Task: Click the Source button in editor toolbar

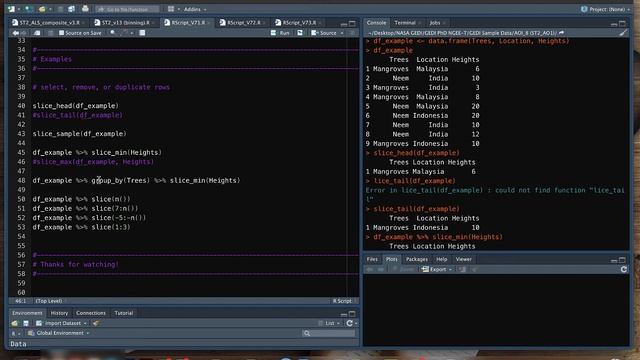Action: (324, 33)
